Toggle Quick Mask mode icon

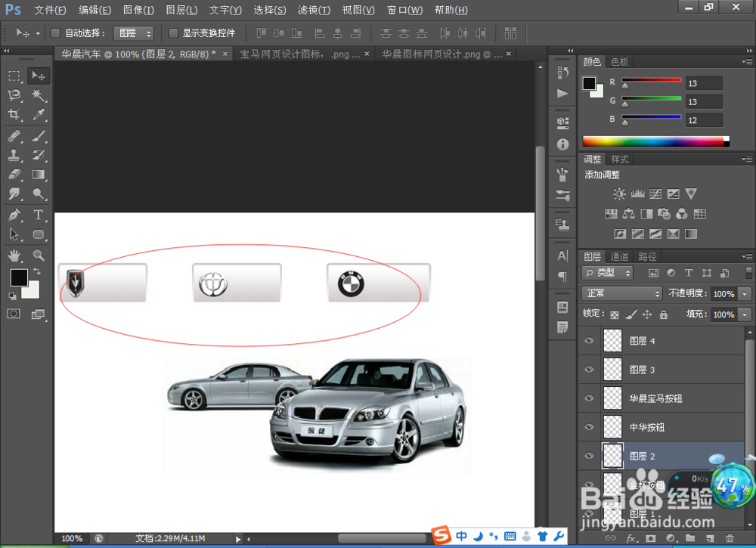(14, 314)
